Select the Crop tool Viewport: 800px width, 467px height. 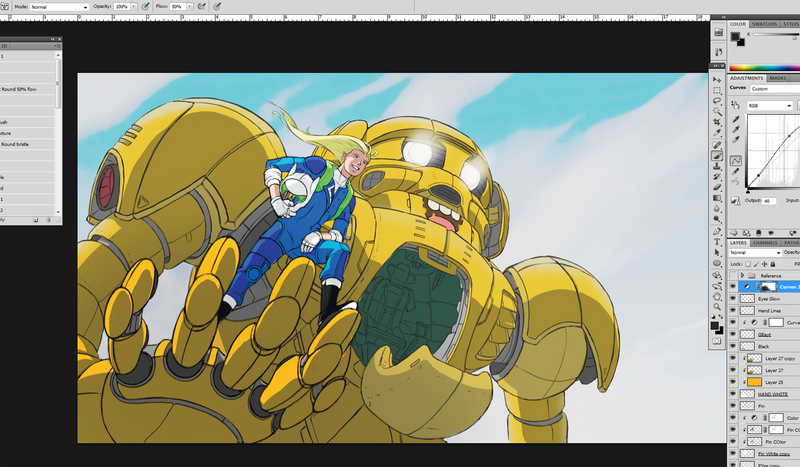pos(717,122)
